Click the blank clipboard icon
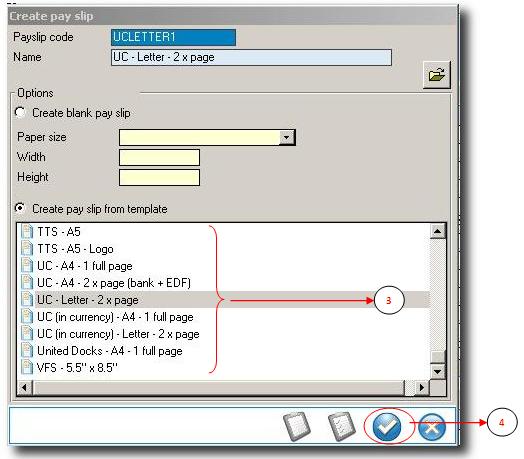This screenshot has height=459, width=524. pos(297,426)
